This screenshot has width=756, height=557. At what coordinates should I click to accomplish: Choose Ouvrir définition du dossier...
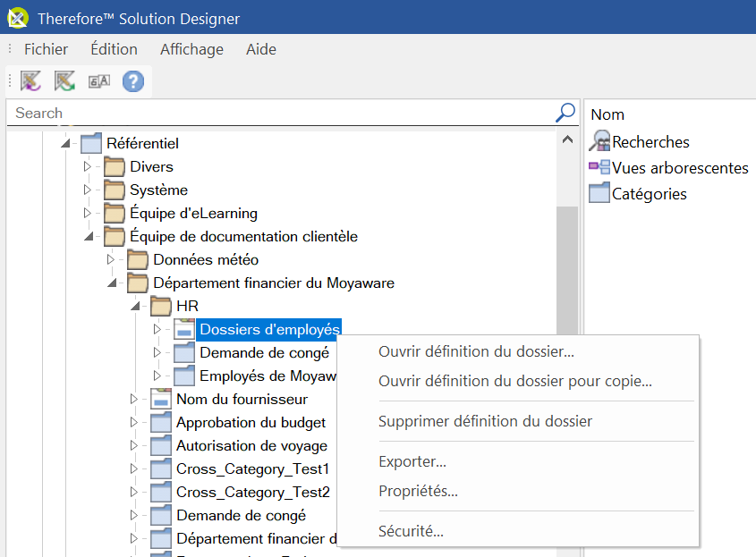(518, 351)
